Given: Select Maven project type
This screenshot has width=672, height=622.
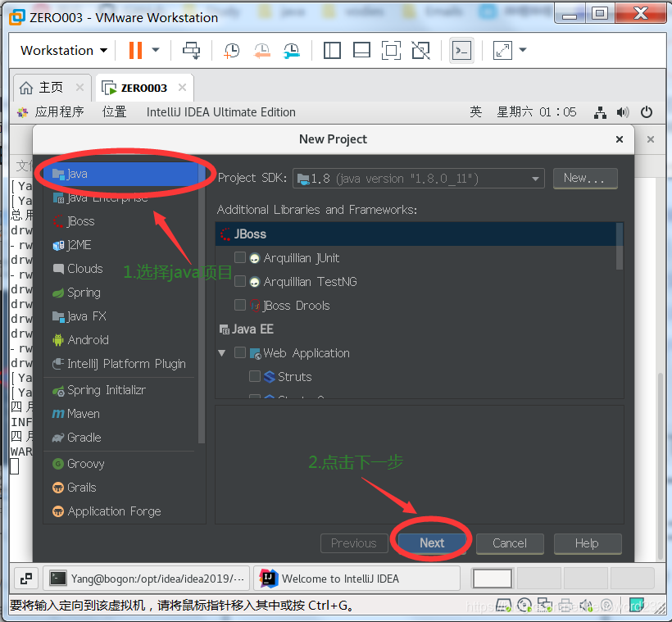Looking at the screenshot, I should point(120,414).
